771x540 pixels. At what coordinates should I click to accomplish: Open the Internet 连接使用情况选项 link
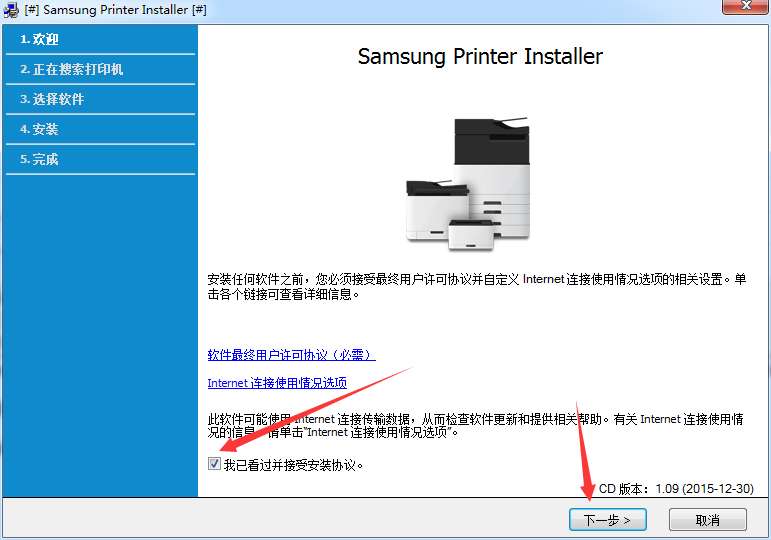tap(277, 383)
